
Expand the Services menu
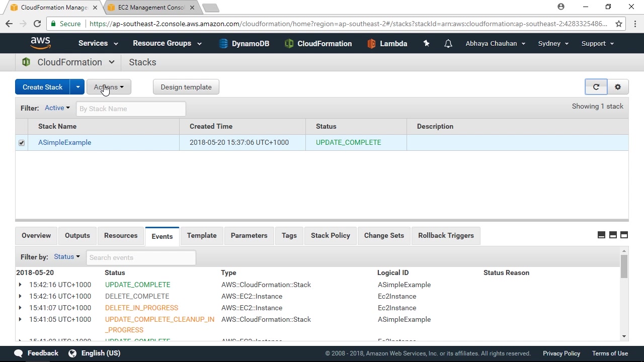point(98,43)
